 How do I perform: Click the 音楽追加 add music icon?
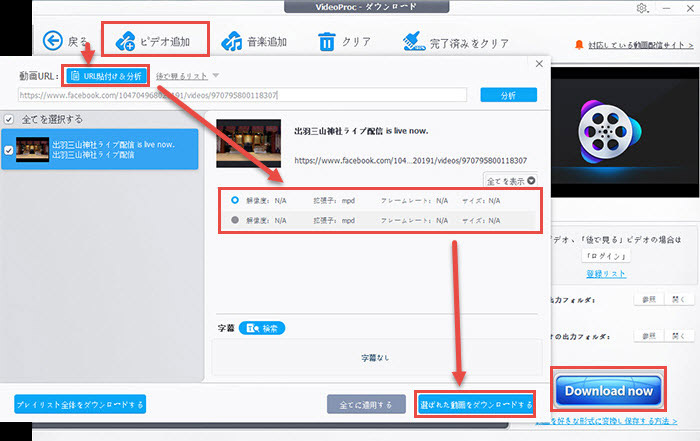[231, 42]
